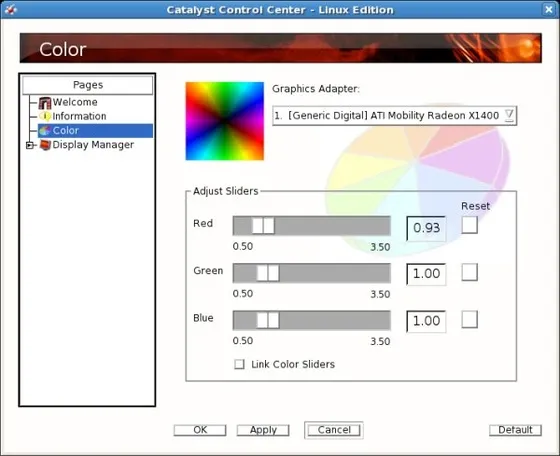Click the rainbow color preview square
560x456 pixels.
click(225, 121)
